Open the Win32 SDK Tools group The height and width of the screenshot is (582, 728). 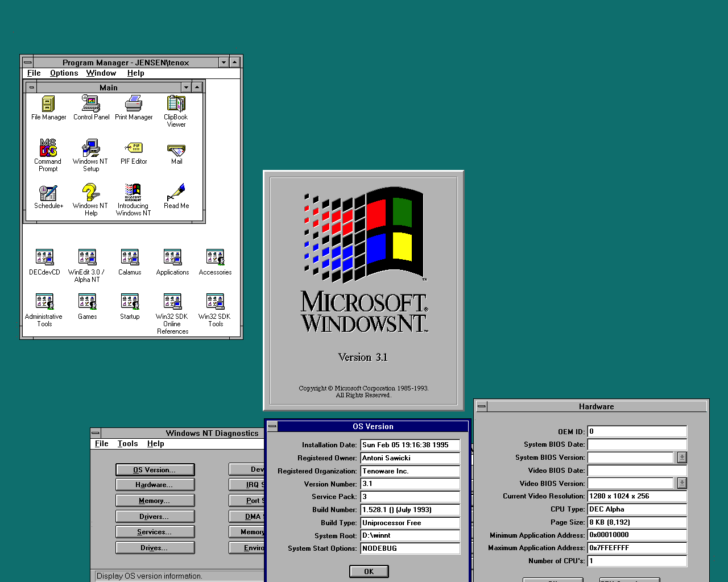pos(214,302)
